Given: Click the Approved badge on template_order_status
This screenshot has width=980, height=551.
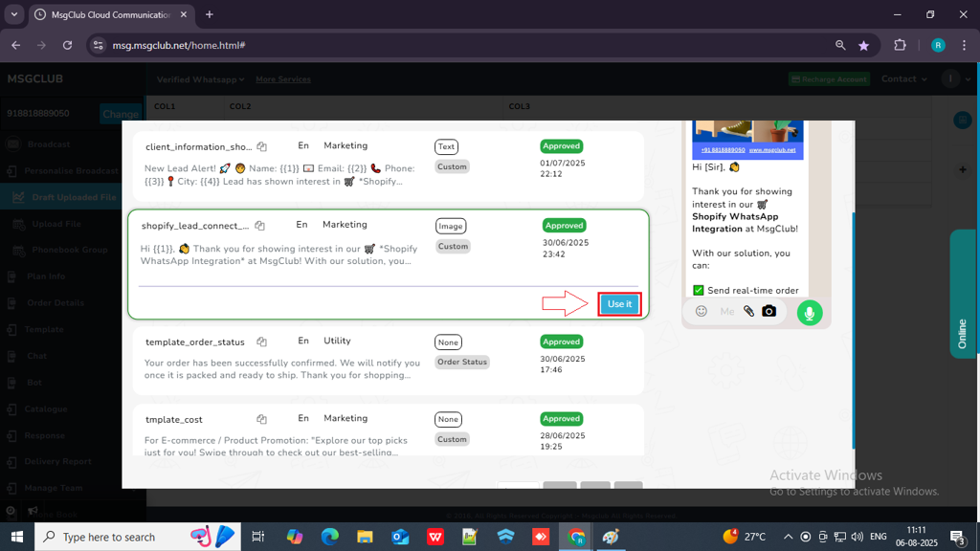Looking at the screenshot, I should click(561, 342).
